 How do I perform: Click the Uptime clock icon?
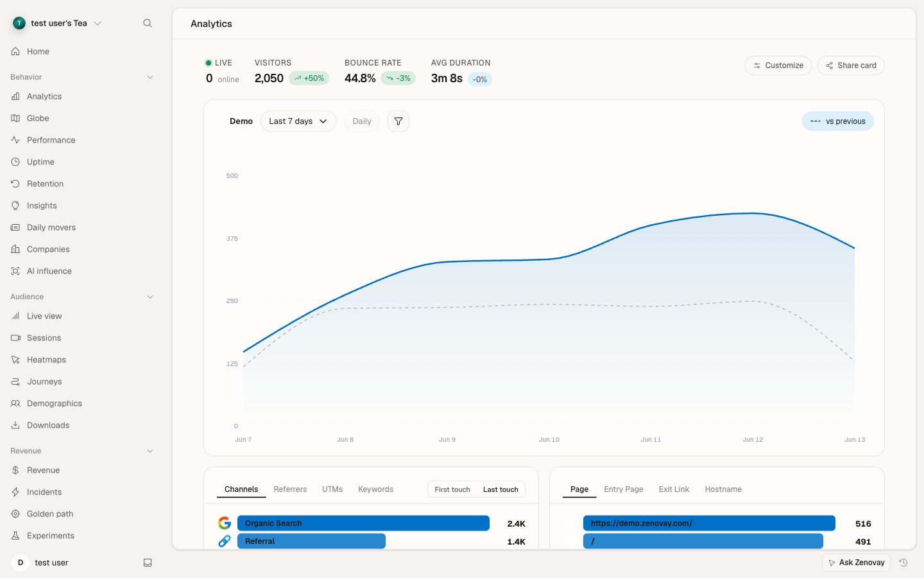15,162
